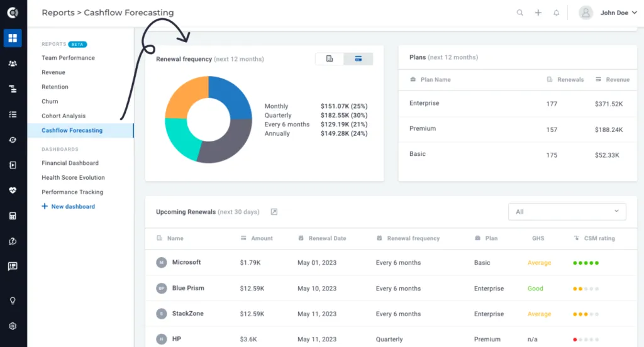
Task: Open the playbook play icon in sidebar
Action: point(13,165)
